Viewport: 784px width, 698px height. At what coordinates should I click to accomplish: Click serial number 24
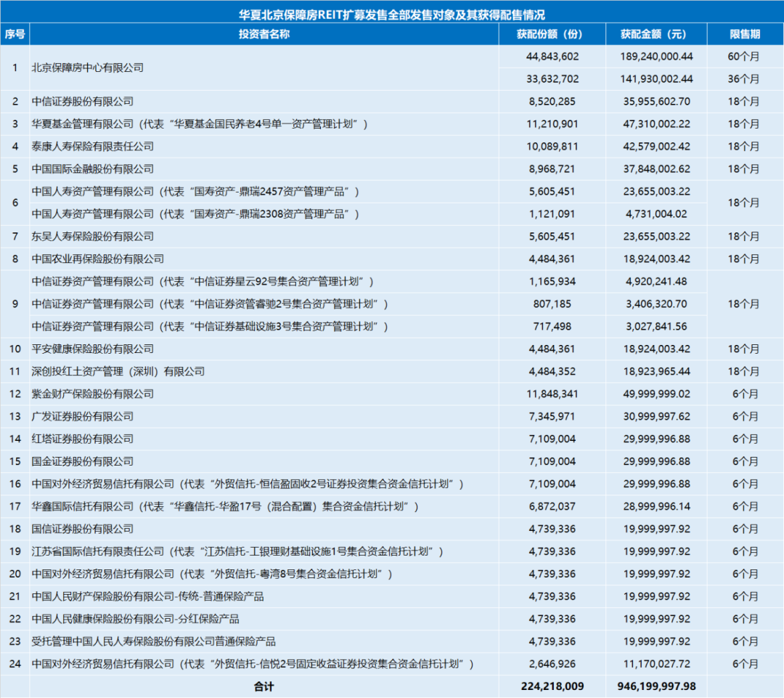pos(15,665)
